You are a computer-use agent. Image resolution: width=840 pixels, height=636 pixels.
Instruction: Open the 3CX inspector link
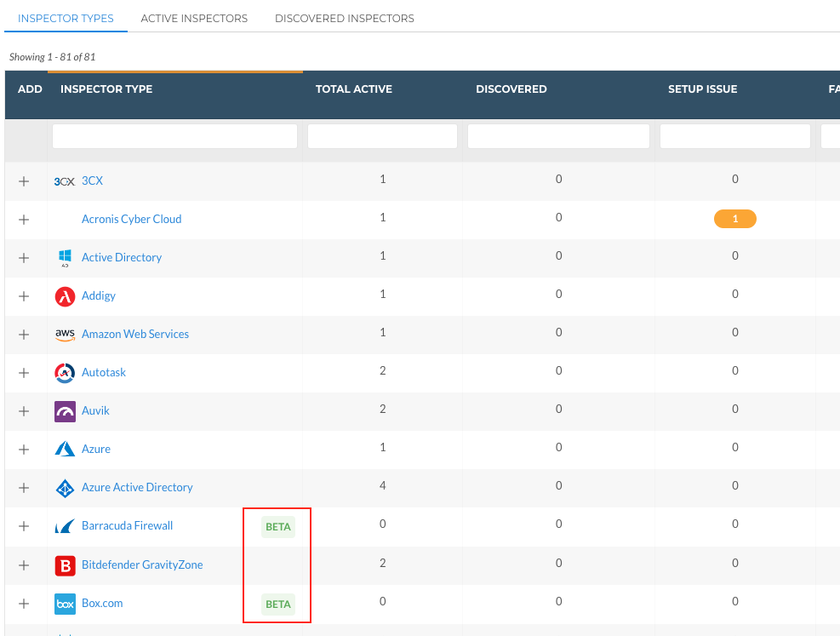92,180
